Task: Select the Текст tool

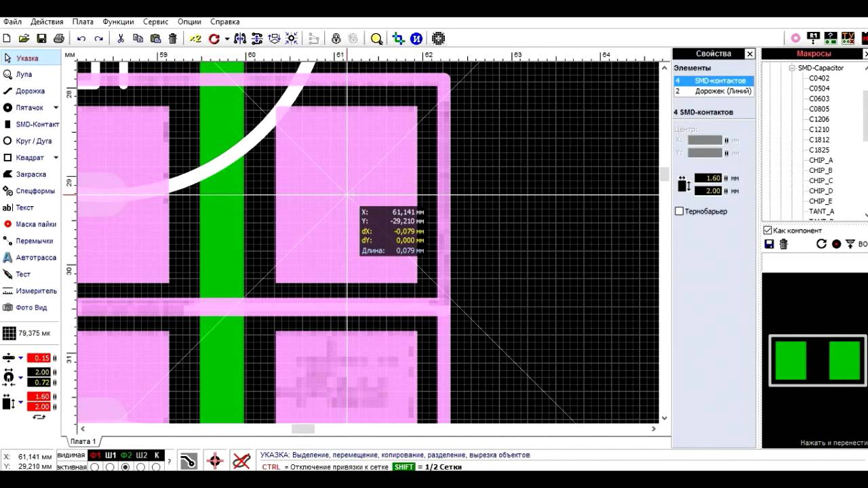Action: pos(30,207)
